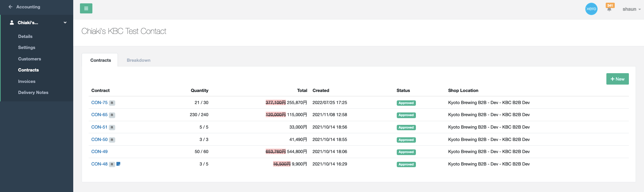Click the R badge next to CON-65
This screenshot has height=192, width=644.
click(112, 115)
